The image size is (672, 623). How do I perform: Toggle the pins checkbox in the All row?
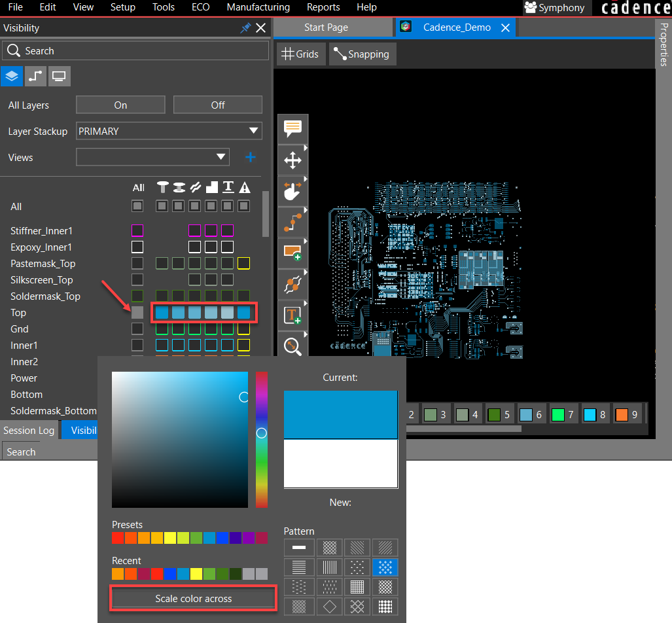click(162, 206)
